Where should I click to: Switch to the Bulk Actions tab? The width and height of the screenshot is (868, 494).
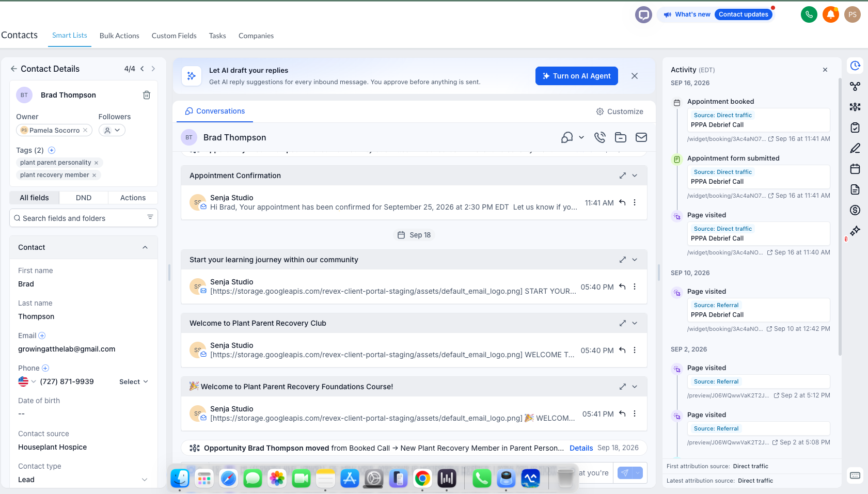(x=119, y=36)
